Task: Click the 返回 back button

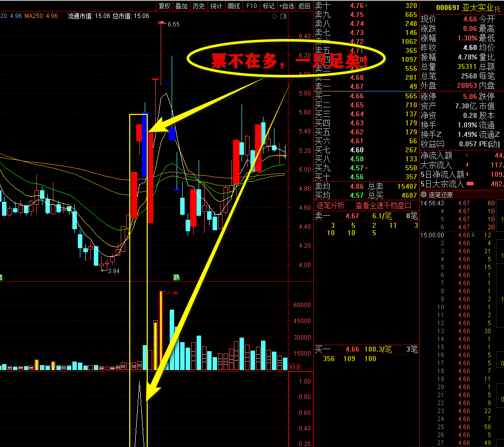Action: point(304,6)
